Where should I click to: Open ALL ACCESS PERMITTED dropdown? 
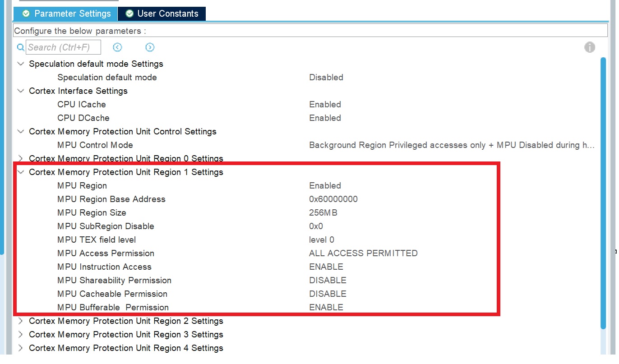tap(363, 253)
